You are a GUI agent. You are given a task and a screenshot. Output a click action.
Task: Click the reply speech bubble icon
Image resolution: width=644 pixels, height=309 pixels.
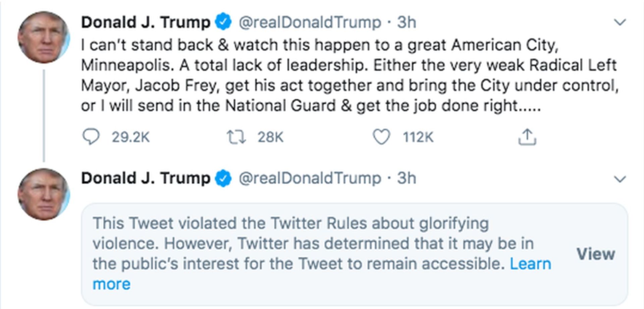click(x=91, y=137)
